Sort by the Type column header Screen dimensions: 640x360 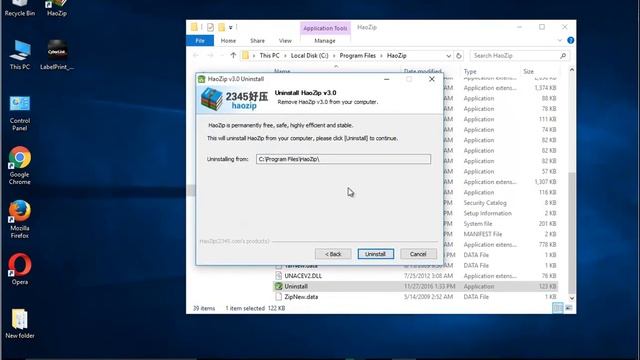(470, 71)
